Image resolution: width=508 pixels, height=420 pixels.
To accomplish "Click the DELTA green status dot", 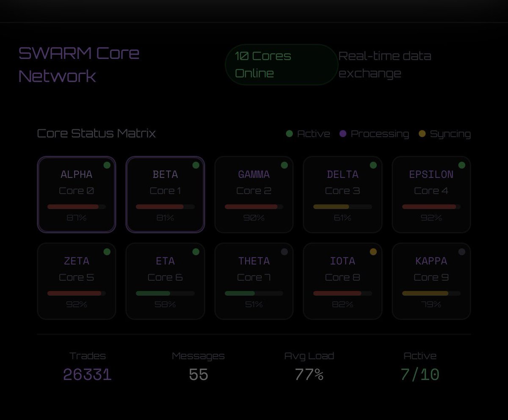I will [373, 165].
